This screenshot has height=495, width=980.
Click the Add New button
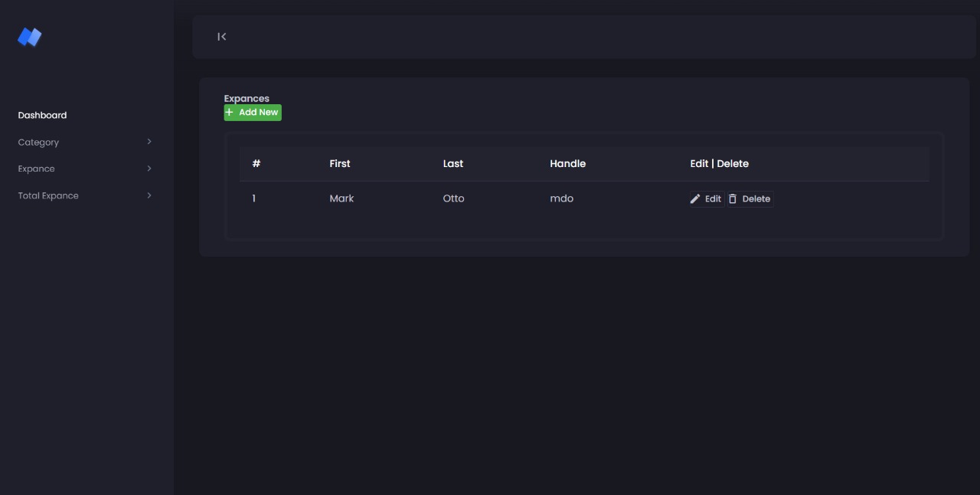point(253,112)
